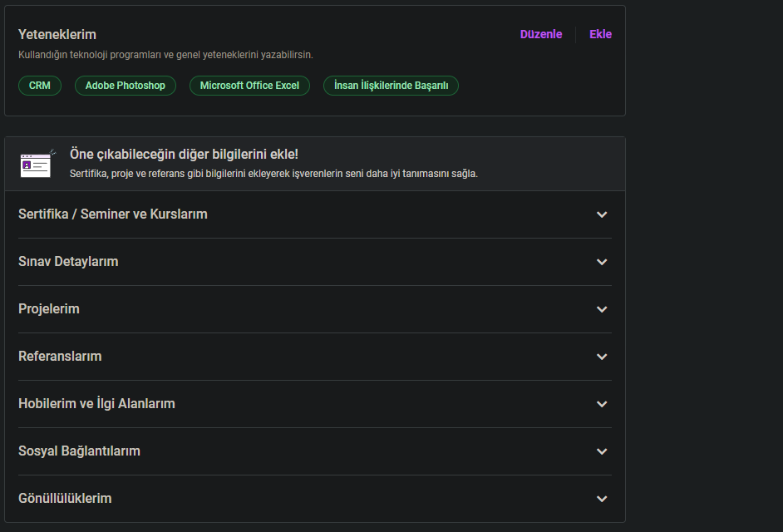Click the profile card icon beside Öne çıkabileceğin
The image size is (783, 532).
click(x=37, y=164)
